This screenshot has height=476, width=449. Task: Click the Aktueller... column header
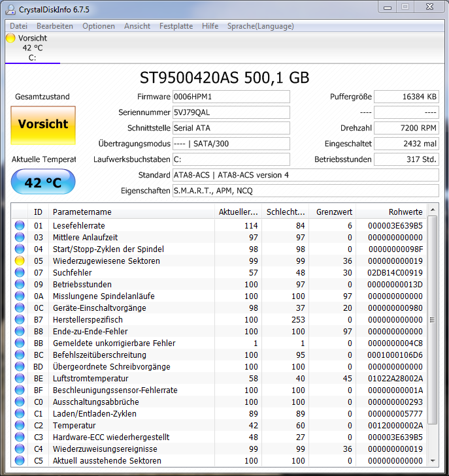[238, 212]
